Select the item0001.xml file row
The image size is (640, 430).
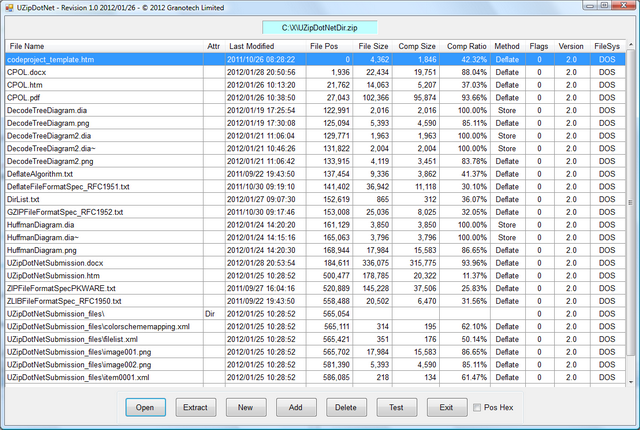point(315,377)
